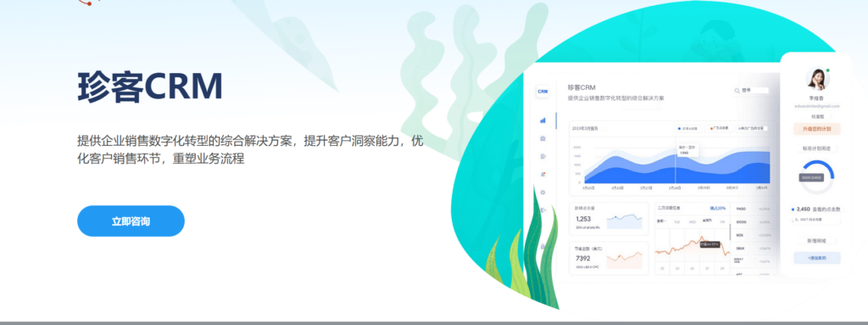Click the 新增网域 label
Viewport: 868px width, 325px height.
(817, 241)
